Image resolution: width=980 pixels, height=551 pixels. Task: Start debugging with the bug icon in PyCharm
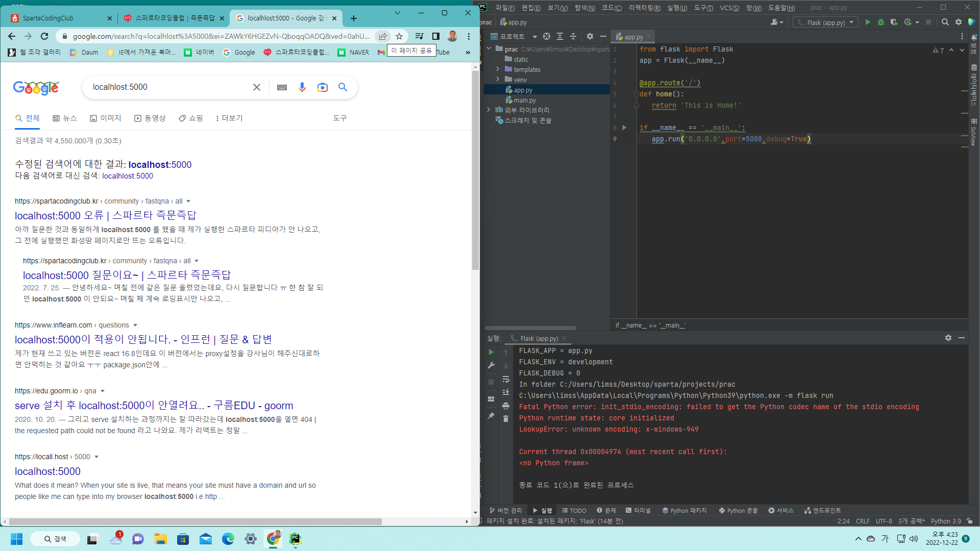881,22
